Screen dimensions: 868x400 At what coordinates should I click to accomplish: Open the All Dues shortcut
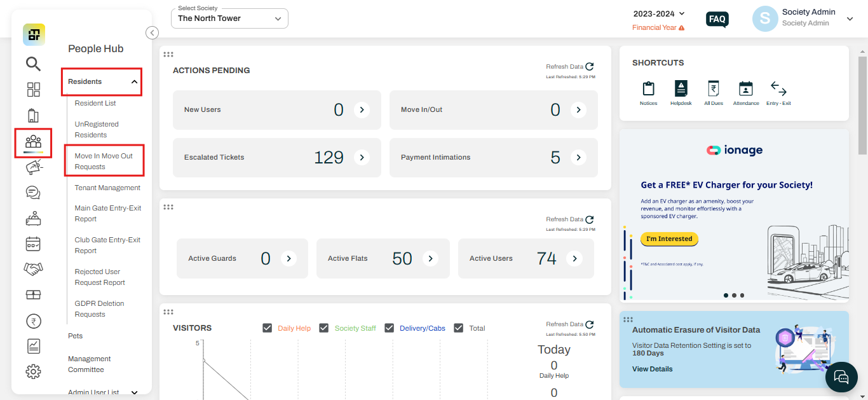pos(714,93)
